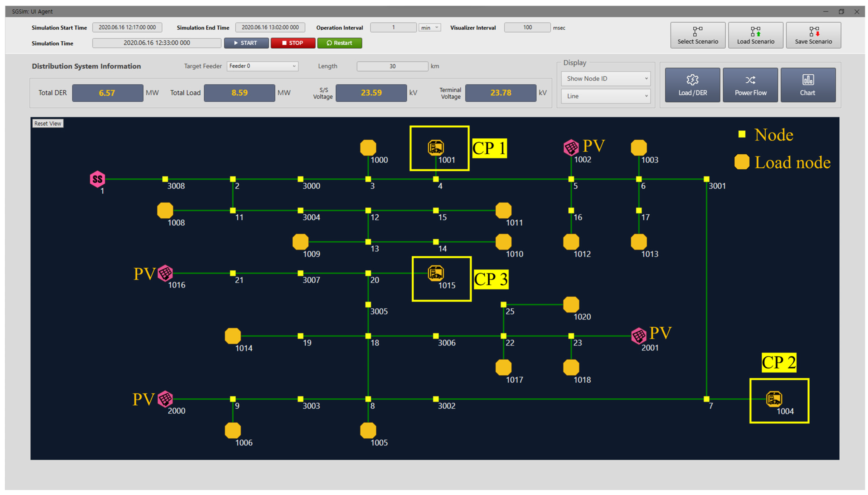Open the Target Feeder dropdown
Image resolution: width=868 pixels, height=495 pixels.
tap(262, 66)
